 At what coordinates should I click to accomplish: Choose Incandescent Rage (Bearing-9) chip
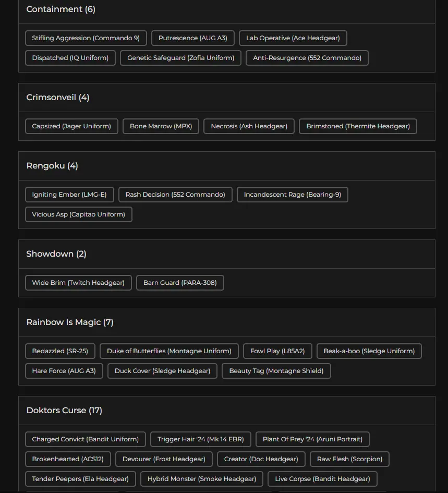pos(292,195)
